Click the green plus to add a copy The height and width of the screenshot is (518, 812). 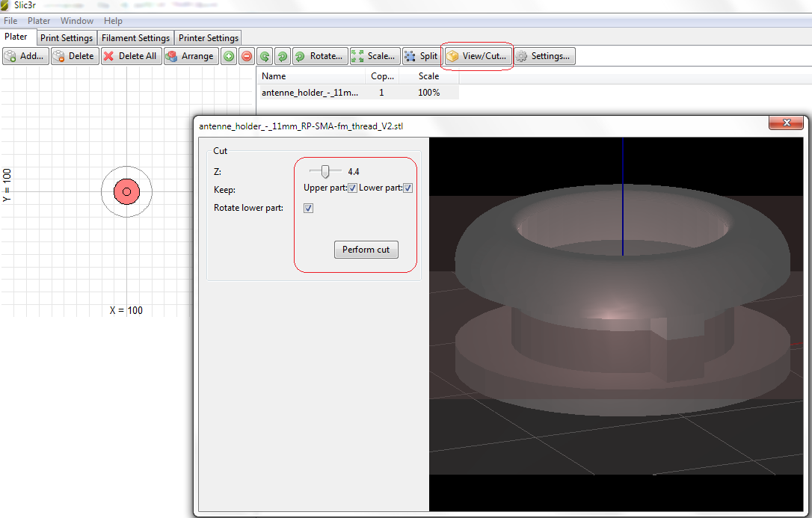229,56
